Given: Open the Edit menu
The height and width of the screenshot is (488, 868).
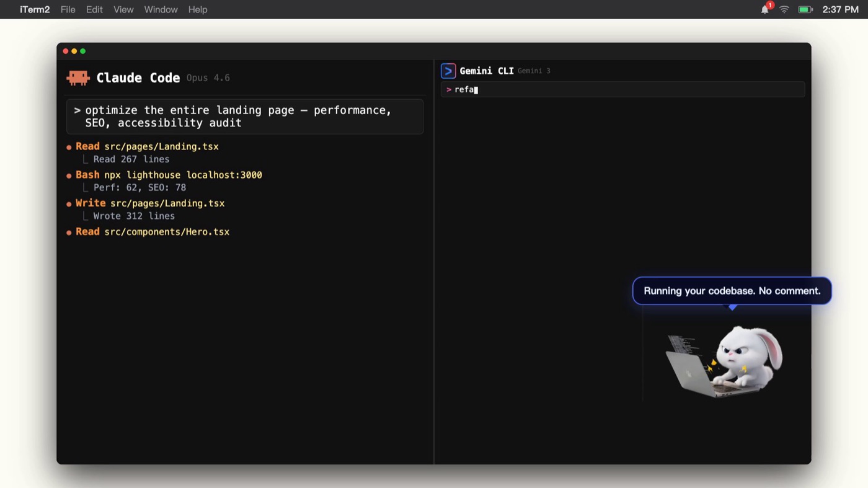Looking at the screenshot, I should 94,9.
